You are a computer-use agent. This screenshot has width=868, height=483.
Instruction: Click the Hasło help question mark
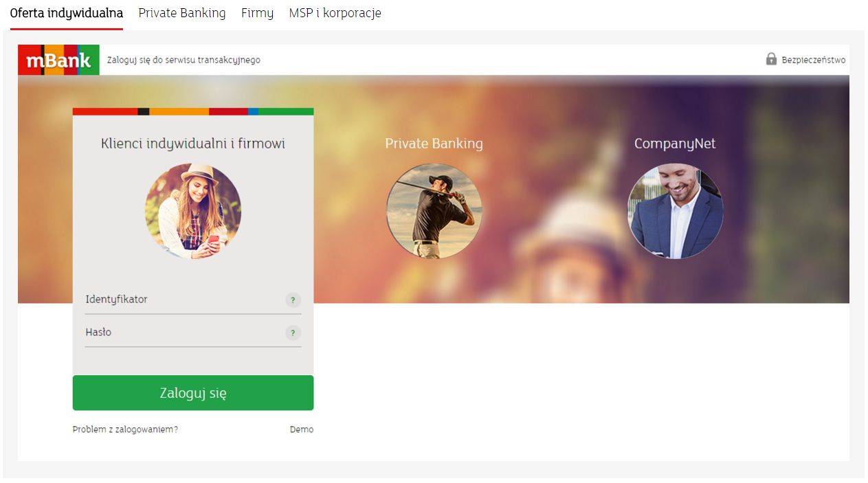(x=293, y=333)
